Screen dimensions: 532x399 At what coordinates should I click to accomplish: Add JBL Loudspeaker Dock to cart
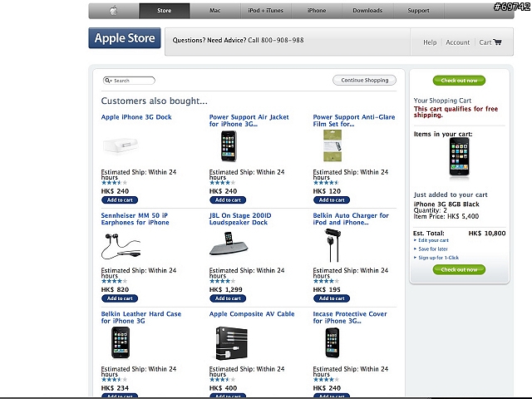[228, 298]
